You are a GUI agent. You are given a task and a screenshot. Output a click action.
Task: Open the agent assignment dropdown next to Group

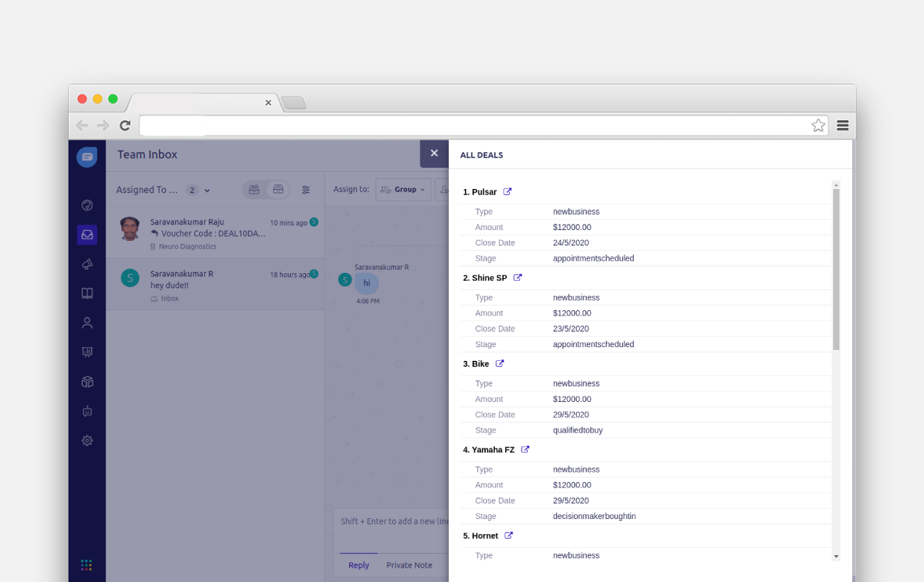click(x=445, y=190)
